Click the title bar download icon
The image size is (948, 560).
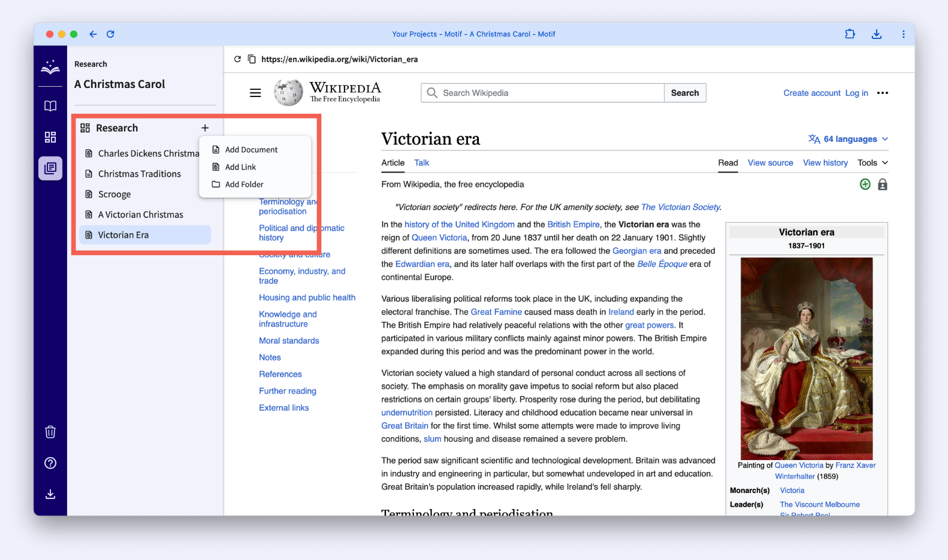point(877,34)
